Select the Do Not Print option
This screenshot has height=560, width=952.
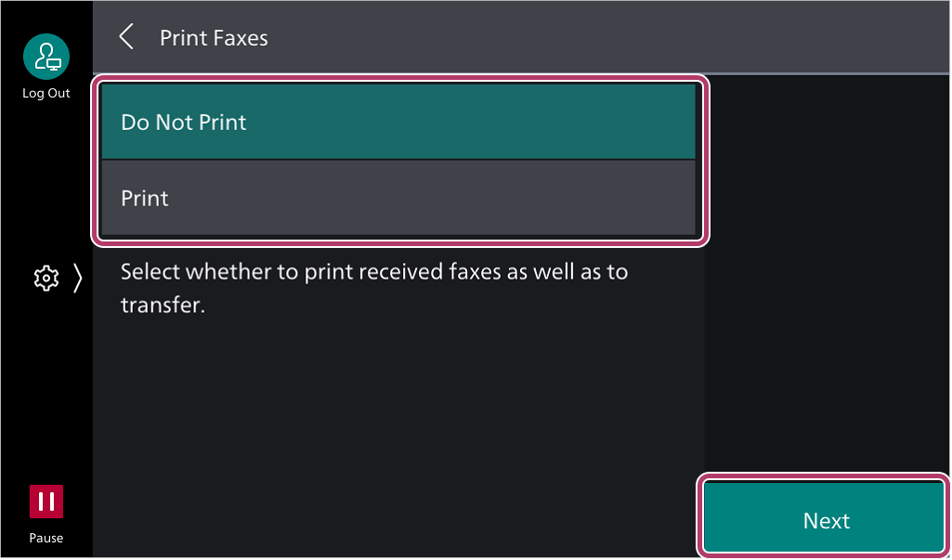(x=398, y=122)
